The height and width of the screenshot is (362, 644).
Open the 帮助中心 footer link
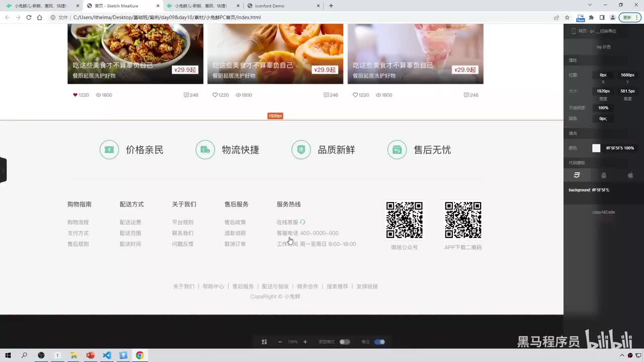click(213, 287)
